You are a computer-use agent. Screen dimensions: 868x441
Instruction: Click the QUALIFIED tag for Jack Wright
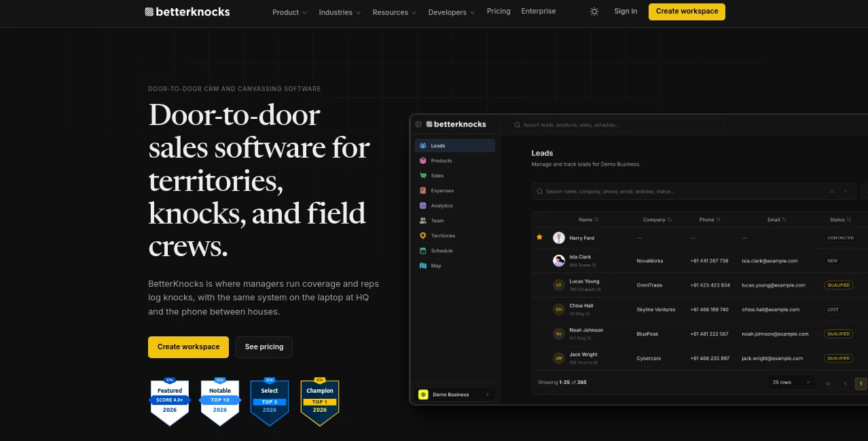pos(839,358)
